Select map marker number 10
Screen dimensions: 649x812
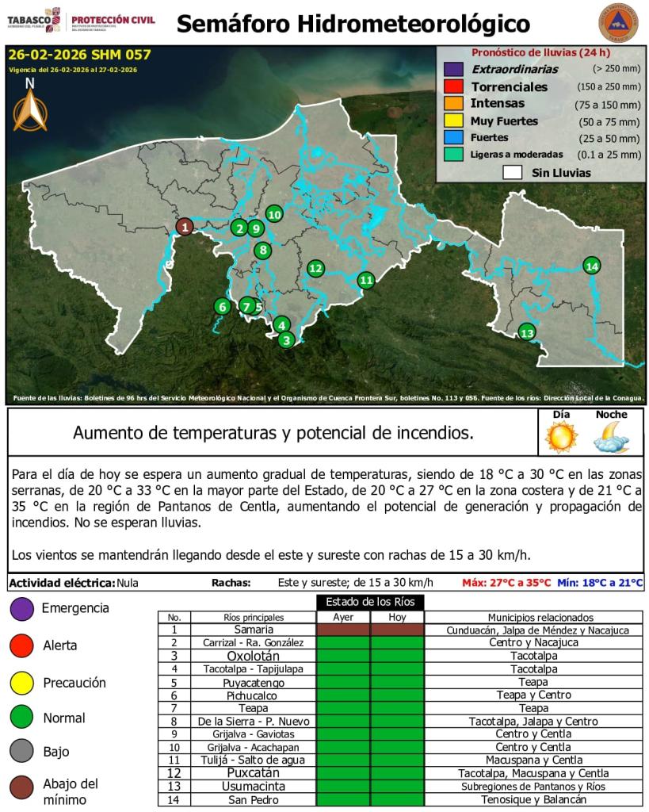tap(274, 213)
